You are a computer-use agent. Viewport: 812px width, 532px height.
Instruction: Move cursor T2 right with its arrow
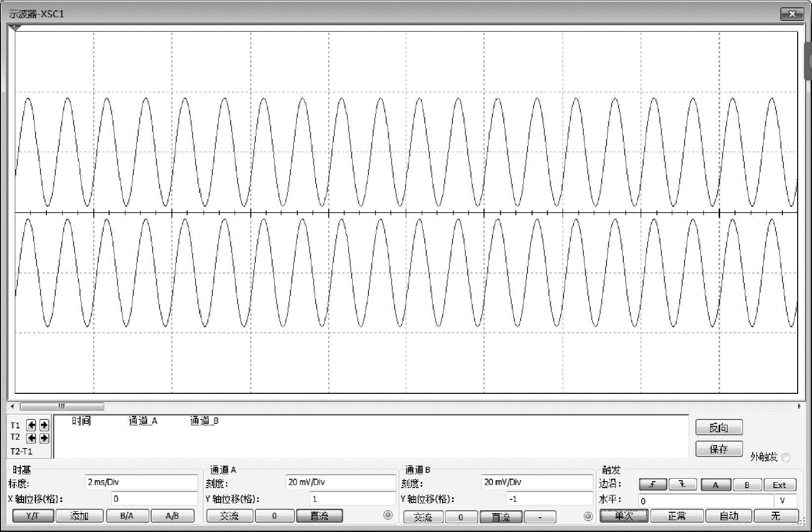click(x=44, y=438)
